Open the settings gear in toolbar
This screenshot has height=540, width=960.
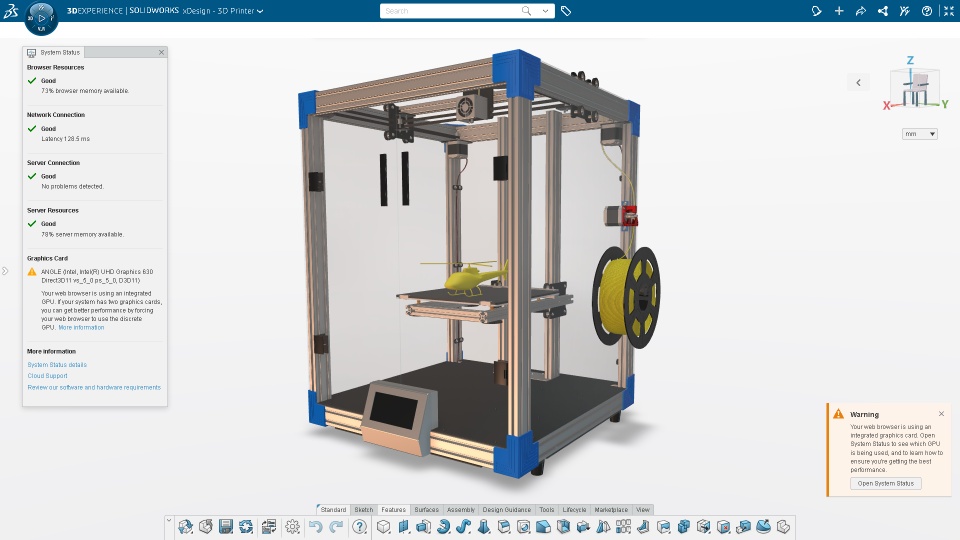tap(292, 527)
